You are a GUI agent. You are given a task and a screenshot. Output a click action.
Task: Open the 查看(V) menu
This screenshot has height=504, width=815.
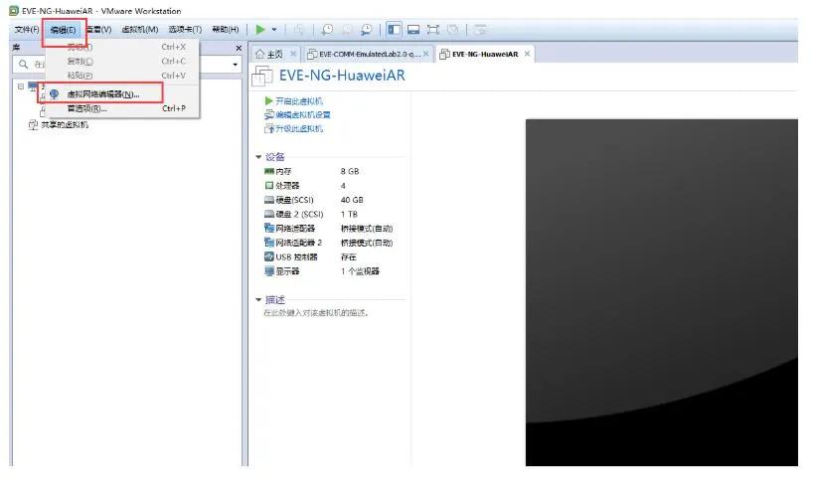click(x=99, y=30)
